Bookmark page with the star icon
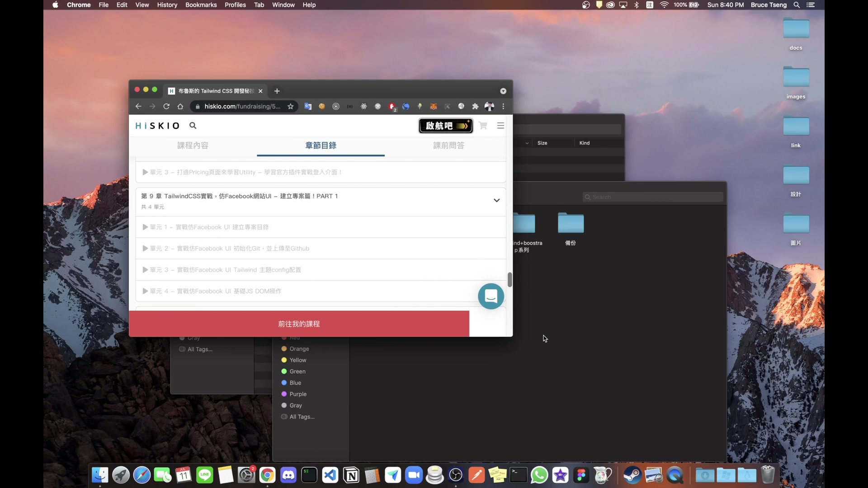 point(291,107)
